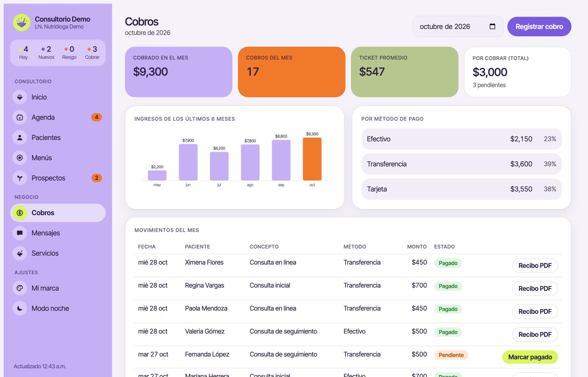Click the Pendiente status badge
Viewport: 588px width, 377px height.
point(451,355)
